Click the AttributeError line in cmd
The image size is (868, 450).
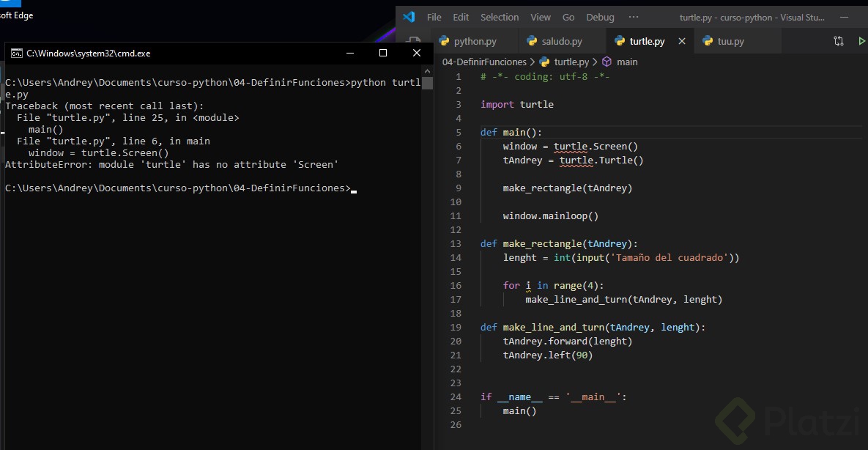click(171, 165)
